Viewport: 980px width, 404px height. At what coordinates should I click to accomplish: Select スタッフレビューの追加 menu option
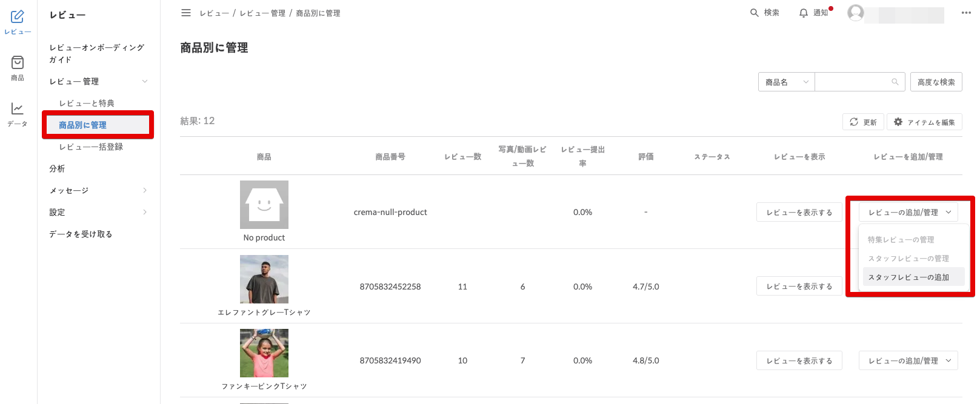(908, 277)
